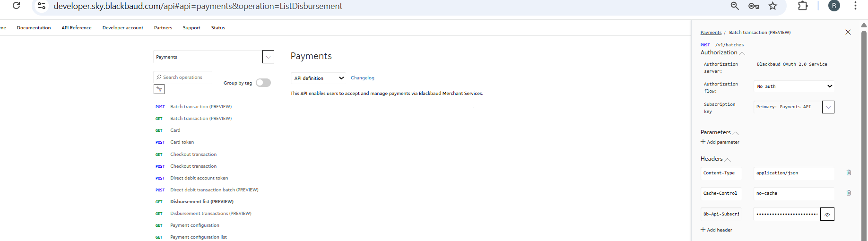The width and height of the screenshot is (868, 241).
Task: Open the profile avatar labeled R
Action: point(834,6)
